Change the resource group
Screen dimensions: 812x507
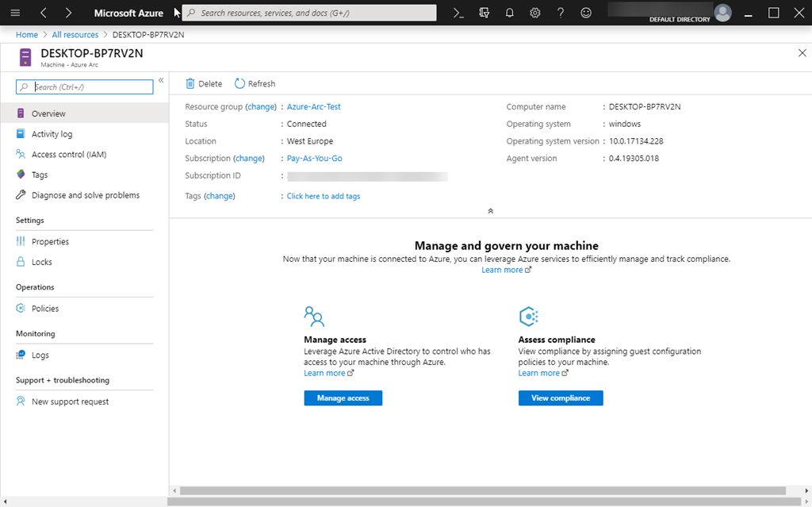coord(261,107)
